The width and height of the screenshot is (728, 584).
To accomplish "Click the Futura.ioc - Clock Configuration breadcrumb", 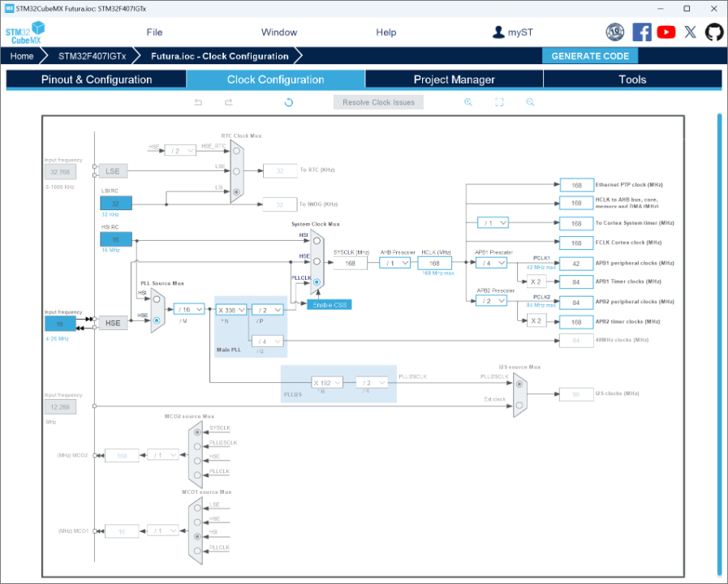I will click(x=220, y=56).
